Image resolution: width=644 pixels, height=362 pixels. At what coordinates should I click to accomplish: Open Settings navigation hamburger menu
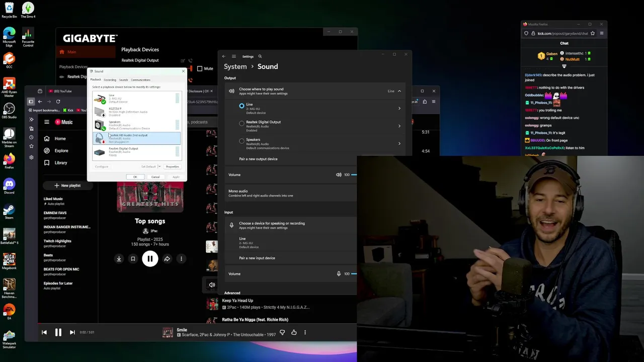pyautogui.click(x=233, y=56)
